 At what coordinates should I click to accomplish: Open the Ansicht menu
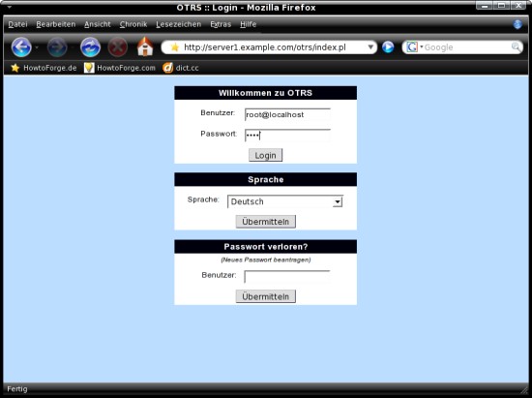pos(98,24)
